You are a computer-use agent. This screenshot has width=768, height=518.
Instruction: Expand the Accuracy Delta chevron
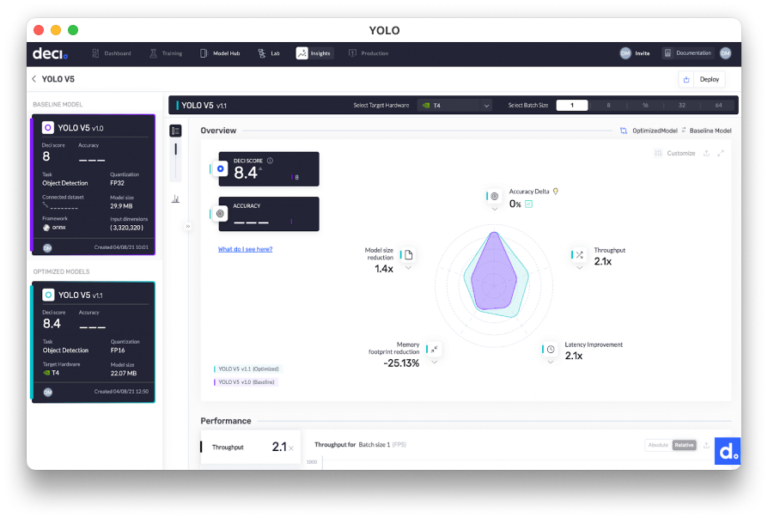pos(495,209)
